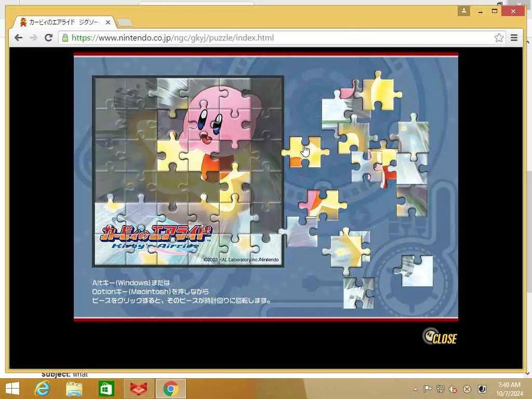Open the Windows Start button

coord(12,389)
